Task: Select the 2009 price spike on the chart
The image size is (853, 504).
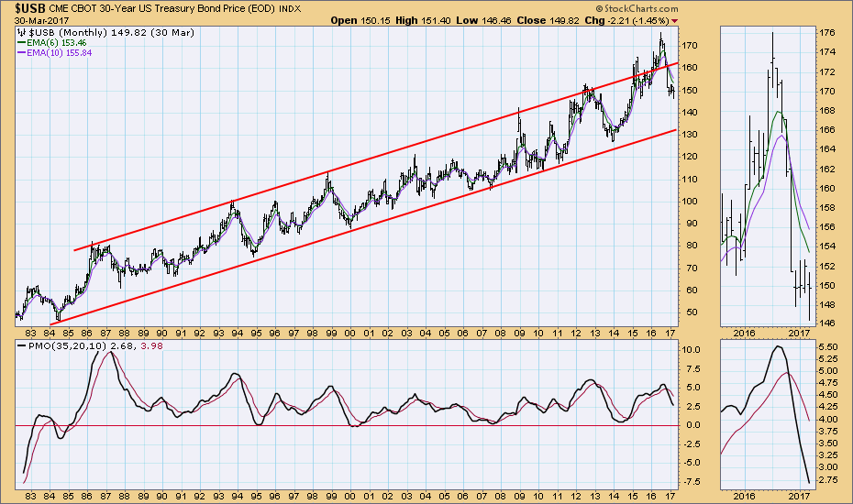Action: (x=519, y=110)
